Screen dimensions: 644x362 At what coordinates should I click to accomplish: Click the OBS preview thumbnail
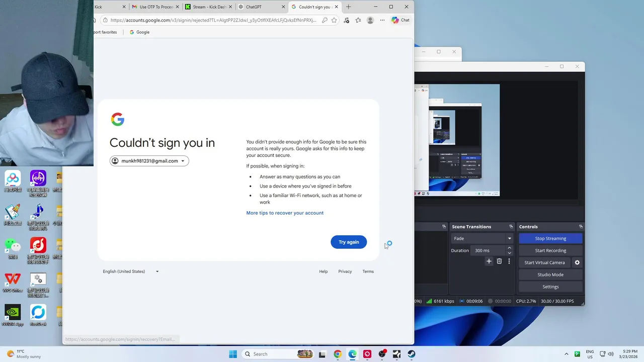click(457, 140)
